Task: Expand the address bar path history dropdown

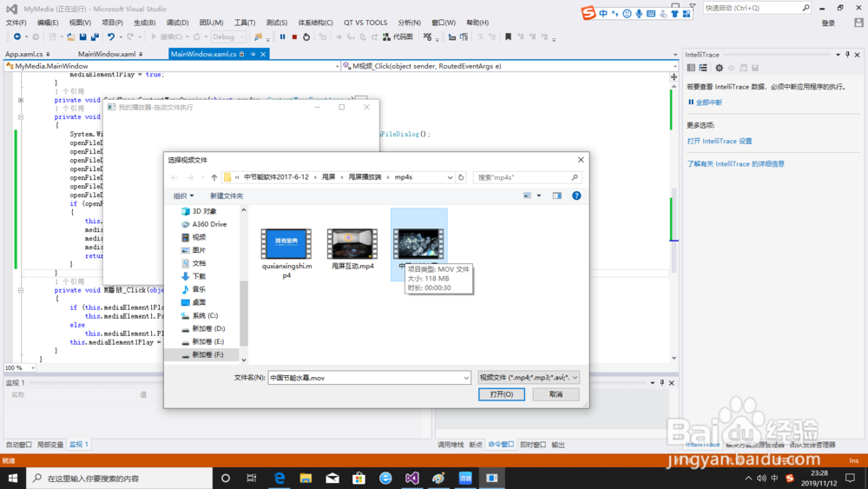Action: point(450,177)
